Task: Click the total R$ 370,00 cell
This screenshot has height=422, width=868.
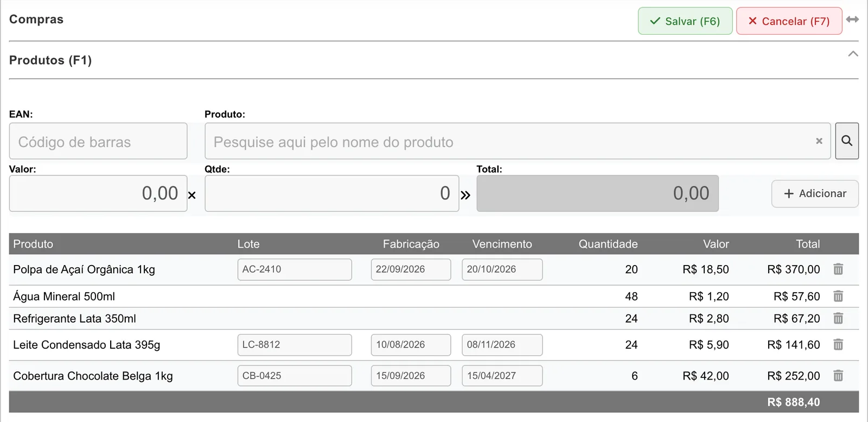Action: click(x=794, y=269)
